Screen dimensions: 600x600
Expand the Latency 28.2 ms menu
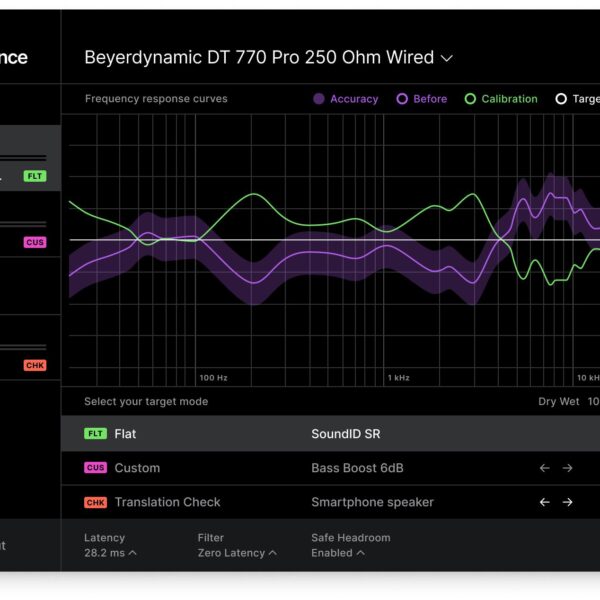click(110, 553)
